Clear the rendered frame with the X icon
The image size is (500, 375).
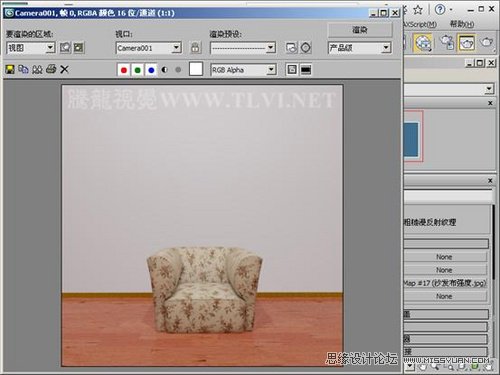click(x=64, y=69)
